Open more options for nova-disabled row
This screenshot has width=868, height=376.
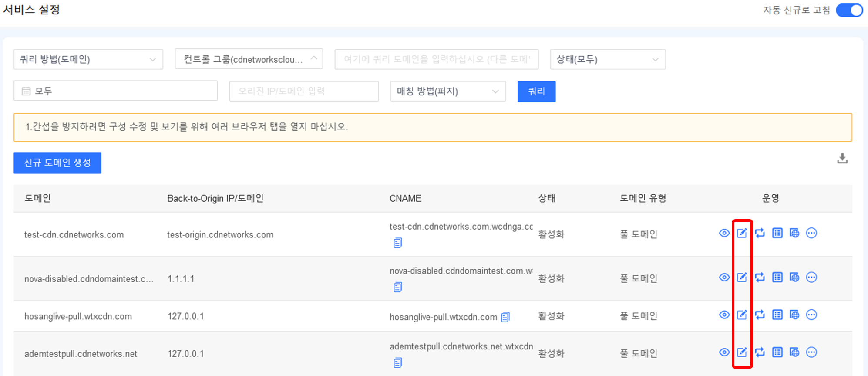811,277
